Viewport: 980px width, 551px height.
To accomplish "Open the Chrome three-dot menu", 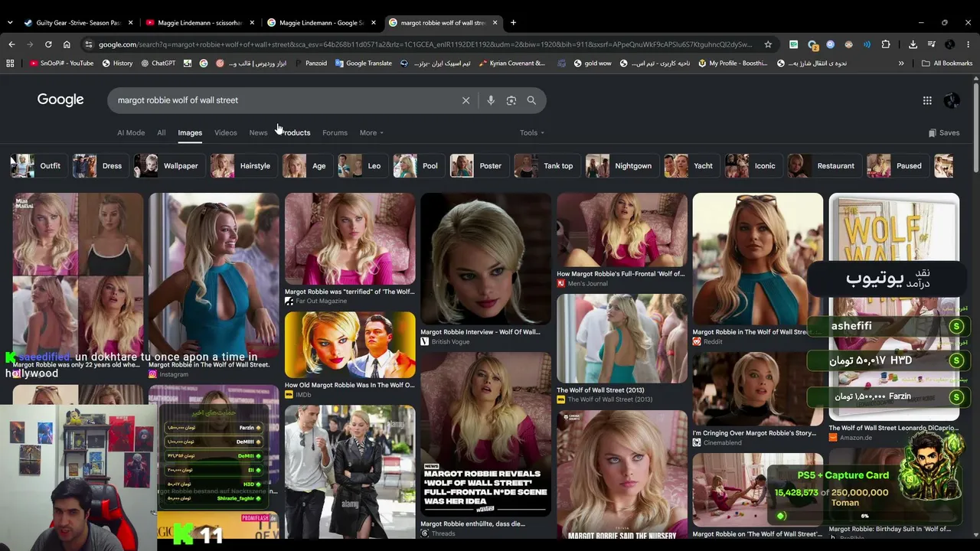I will click(969, 44).
